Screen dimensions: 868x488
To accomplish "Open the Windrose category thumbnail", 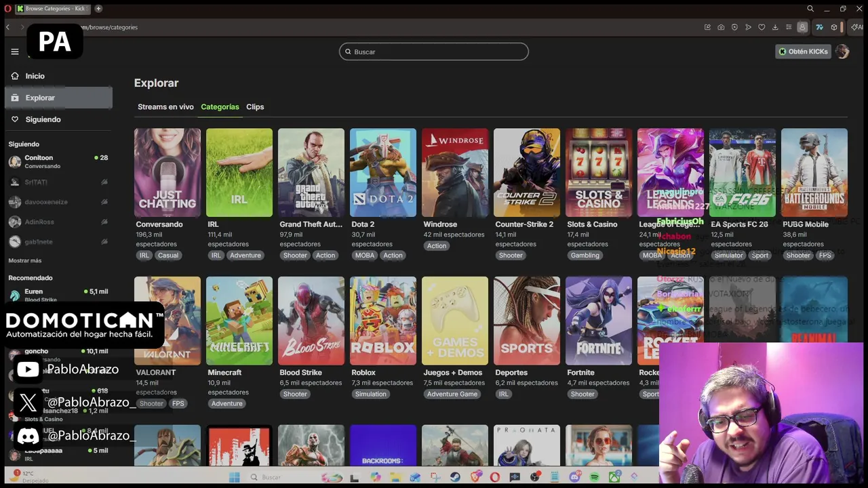I will pyautogui.click(x=455, y=173).
